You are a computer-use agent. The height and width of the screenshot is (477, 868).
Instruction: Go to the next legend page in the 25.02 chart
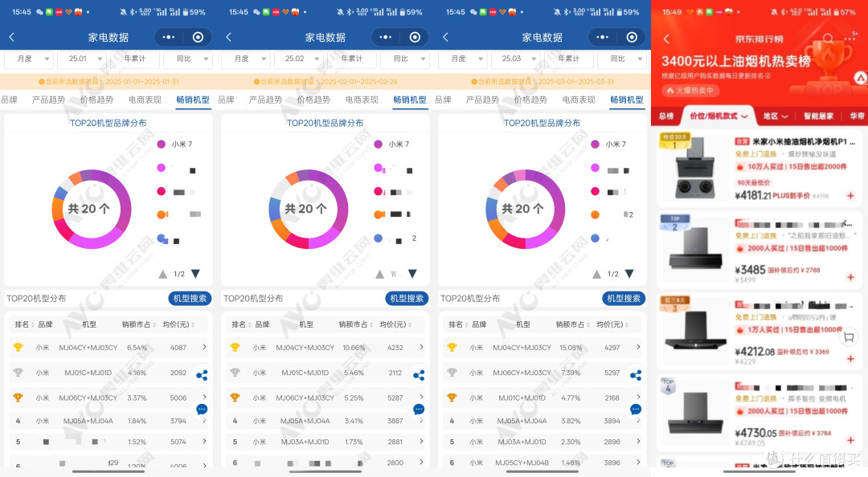pyautogui.click(x=412, y=273)
